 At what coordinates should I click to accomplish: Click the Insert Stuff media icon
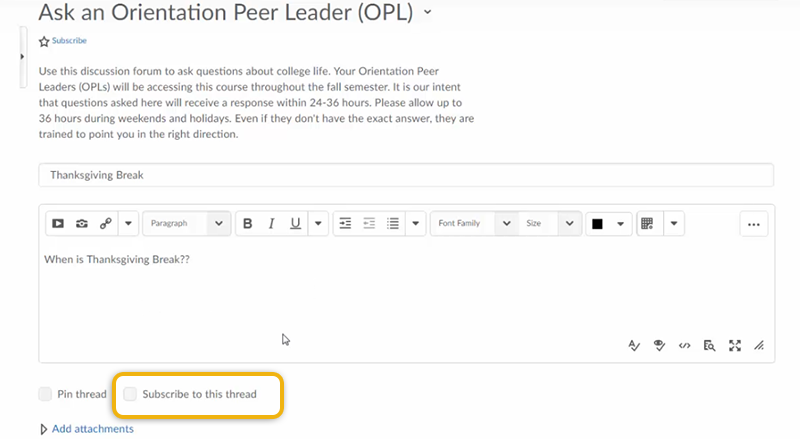click(58, 224)
